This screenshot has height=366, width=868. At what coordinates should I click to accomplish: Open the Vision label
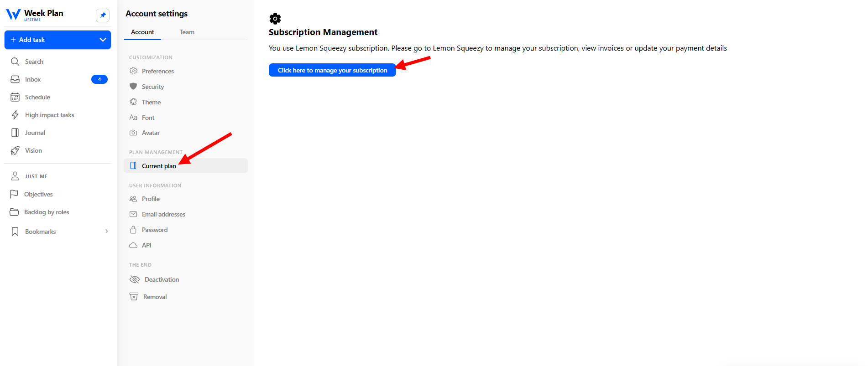tap(33, 150)
